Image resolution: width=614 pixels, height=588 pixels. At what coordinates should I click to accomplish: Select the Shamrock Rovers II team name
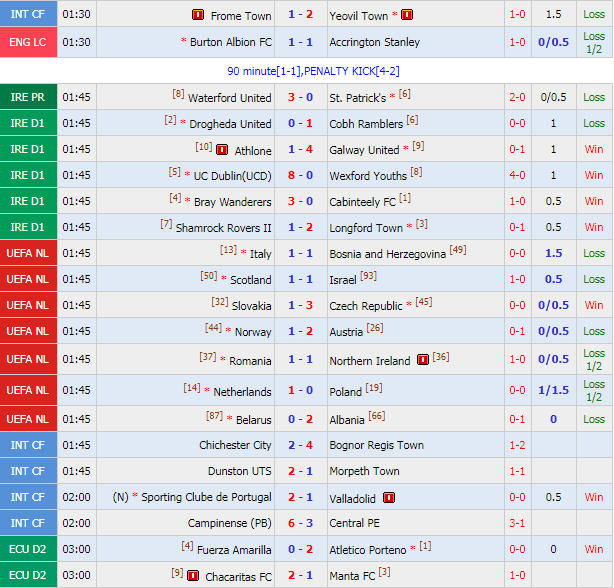tap(223, 228)
